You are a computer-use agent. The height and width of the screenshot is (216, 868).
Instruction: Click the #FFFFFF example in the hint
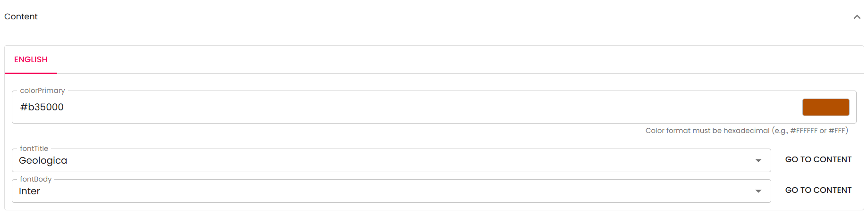(x=804, y=131)
